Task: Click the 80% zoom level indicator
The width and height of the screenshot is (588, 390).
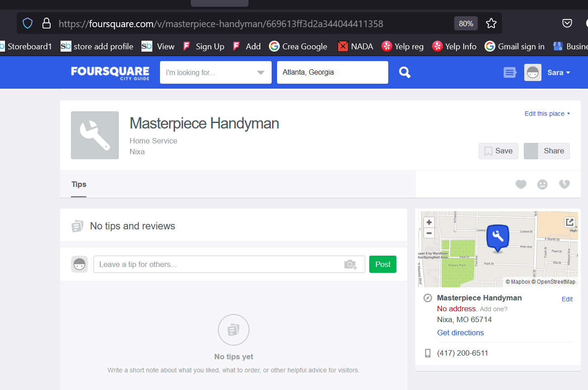Action: 466,24
